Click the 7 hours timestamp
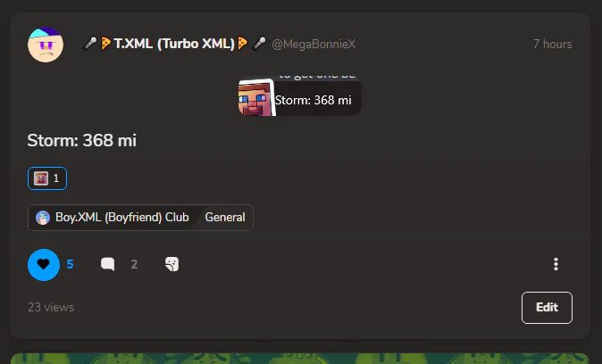The width and height of the screenshot is (602, 364). (553, 44)
